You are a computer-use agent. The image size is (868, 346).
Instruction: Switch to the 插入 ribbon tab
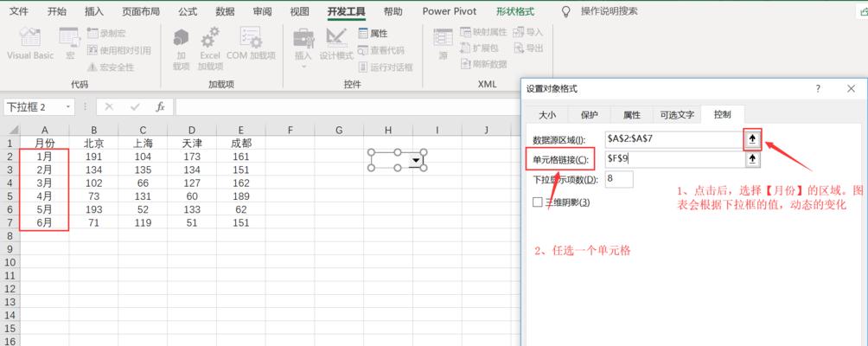(x=93, y=11)
